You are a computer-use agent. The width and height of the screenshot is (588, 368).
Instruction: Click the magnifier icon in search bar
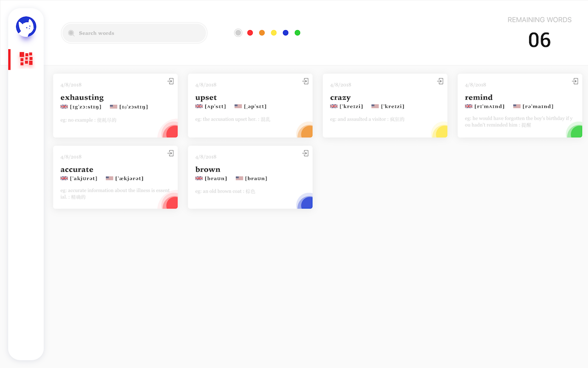(71, 33)
